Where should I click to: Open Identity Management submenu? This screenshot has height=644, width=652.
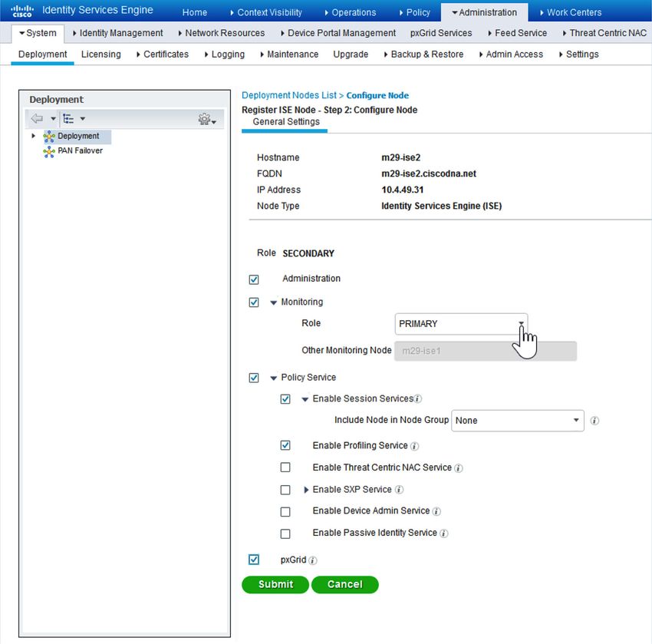[x=117, y=33]
